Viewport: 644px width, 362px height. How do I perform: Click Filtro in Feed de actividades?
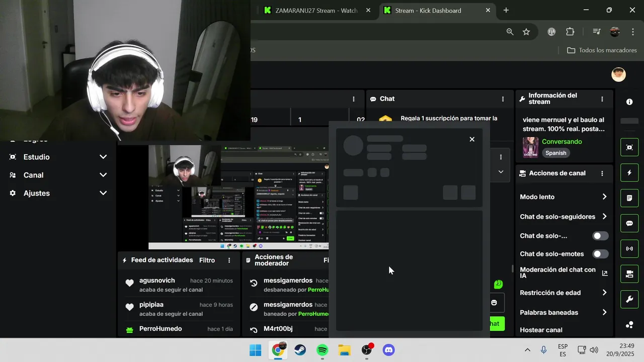pos(207,260)
